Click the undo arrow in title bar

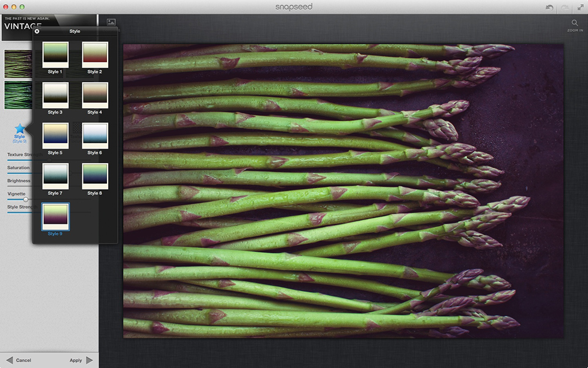click(x=549, y=8)
